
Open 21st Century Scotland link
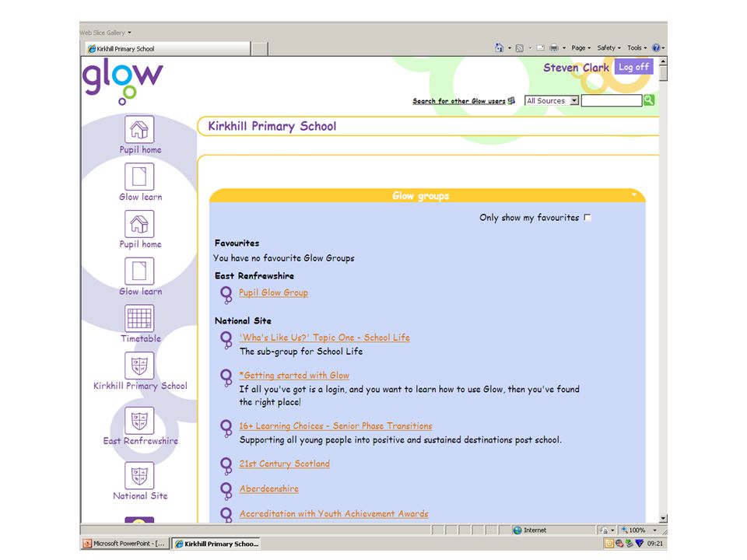coord(285,464)
